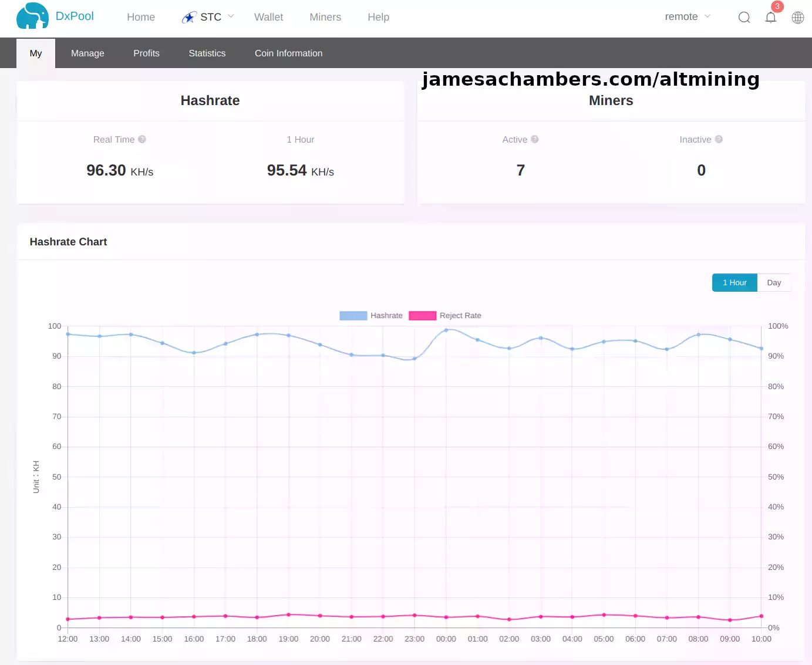Switch to the Manage tab
This screenshot has height=665, width=812.
(x=87, y=53)
